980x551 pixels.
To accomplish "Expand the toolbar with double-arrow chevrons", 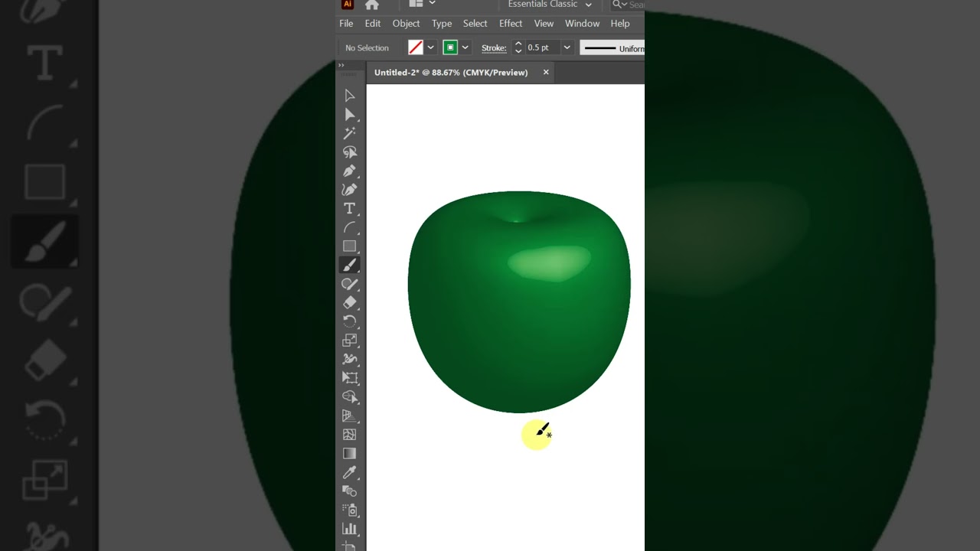I will [341, 66].
